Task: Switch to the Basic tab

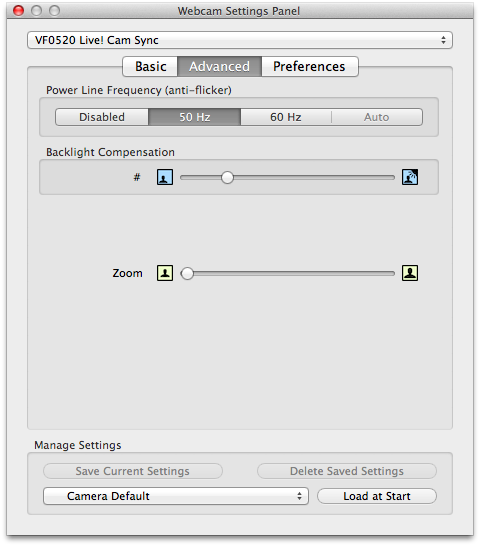Action: pyautogui.click(x=150, y=66)
